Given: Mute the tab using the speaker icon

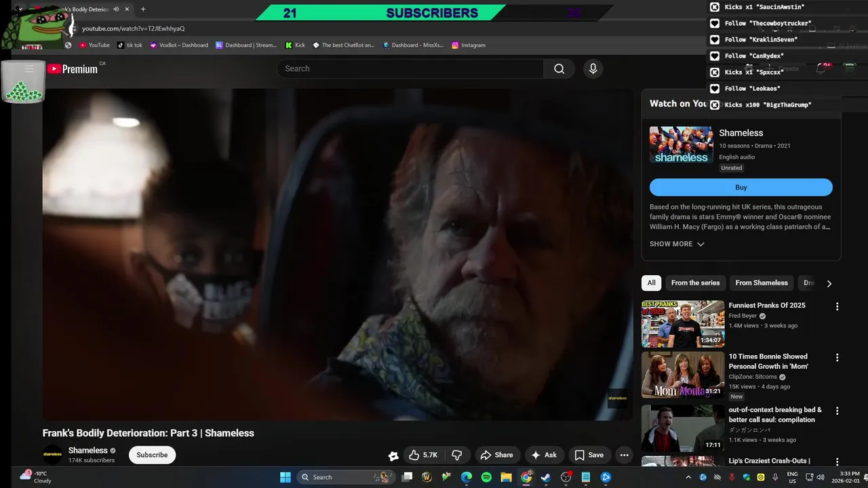Looking at the screenshot, I should click(x=116, y=9).
